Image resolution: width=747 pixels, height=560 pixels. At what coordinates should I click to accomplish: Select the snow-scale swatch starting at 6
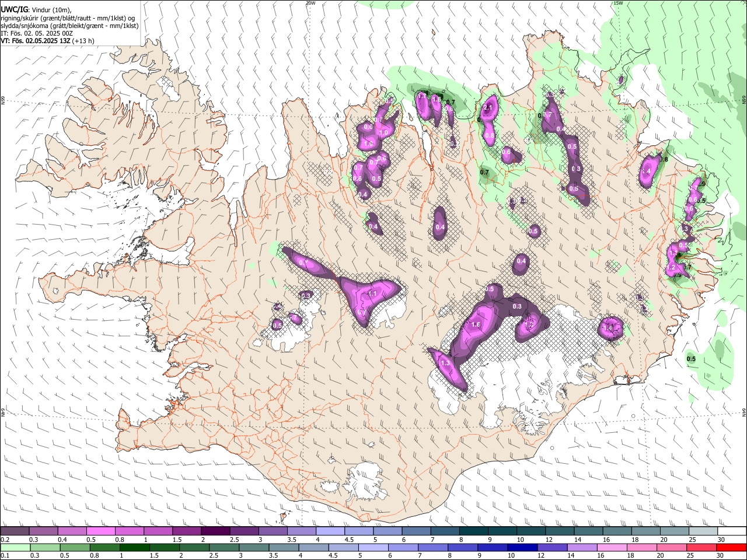pyautogui.click(x=416, y=531)
